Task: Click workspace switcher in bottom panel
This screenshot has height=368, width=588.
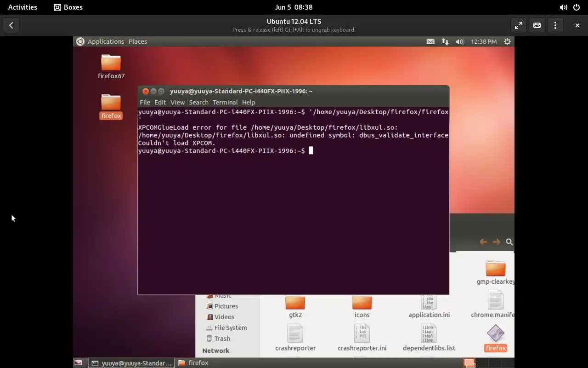Action: click(488, 363)
